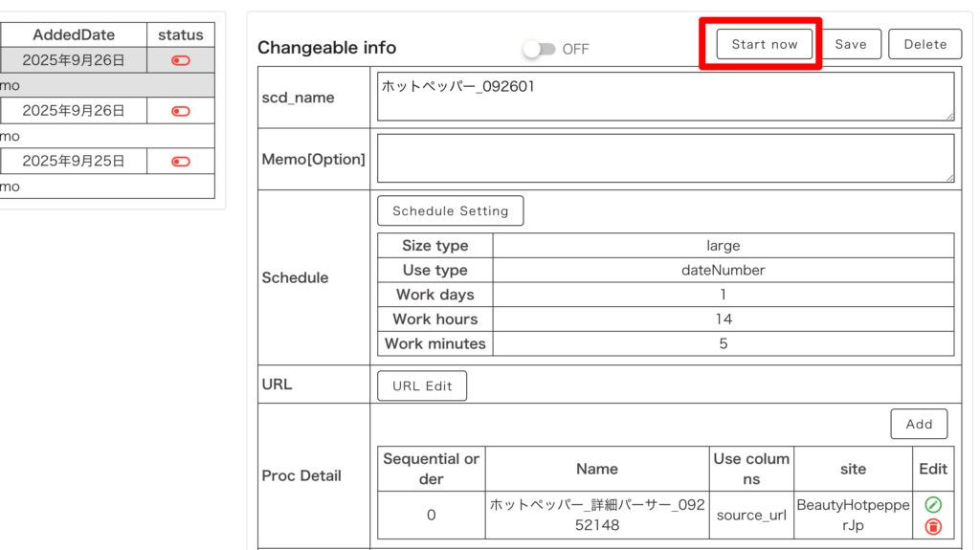Viewport: 980px width, 550px height.
Task: Open Schedule Setting
Action: 450,210
